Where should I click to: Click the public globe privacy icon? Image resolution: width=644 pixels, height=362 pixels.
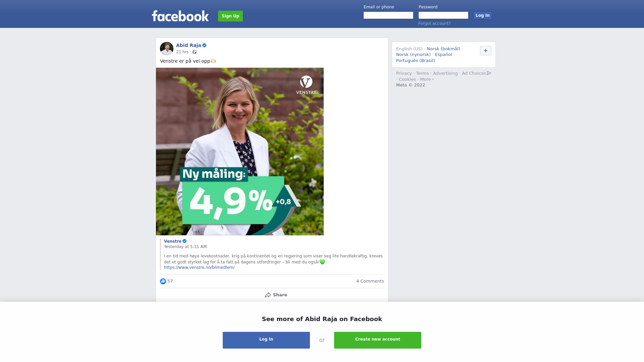click(x=195, y=52)
